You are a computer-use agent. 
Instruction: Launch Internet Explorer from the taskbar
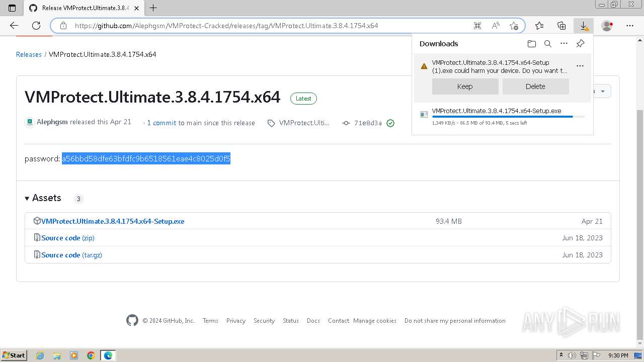pyautogui.click(x=40, y=355)
